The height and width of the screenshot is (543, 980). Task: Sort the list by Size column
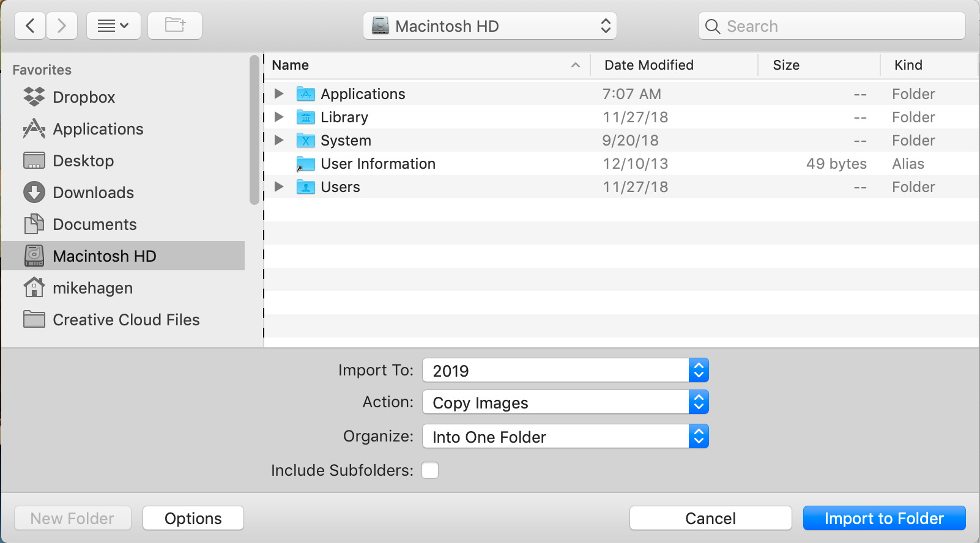coord(786,65)
